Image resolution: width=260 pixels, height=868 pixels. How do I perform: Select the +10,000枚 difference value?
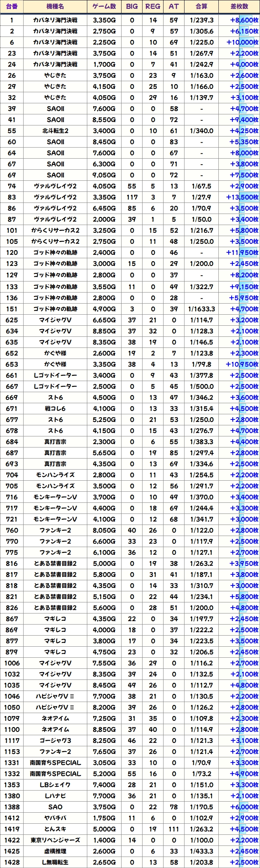[x=242, y=42]
